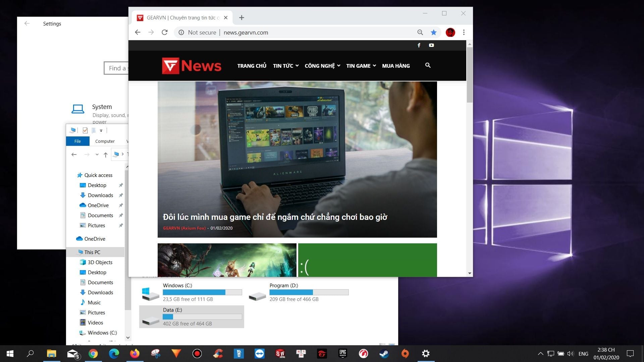
Task: Switch to the Computer ribbon tab
Action: point(105,141)
